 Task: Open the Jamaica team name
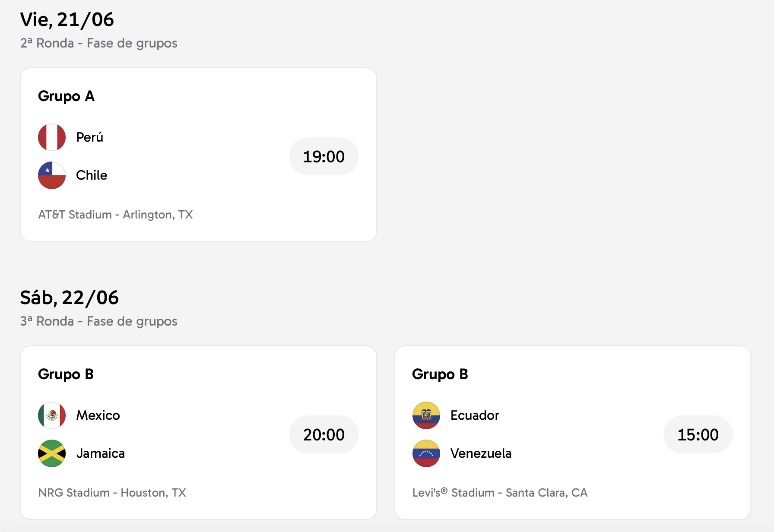point(101,453)
